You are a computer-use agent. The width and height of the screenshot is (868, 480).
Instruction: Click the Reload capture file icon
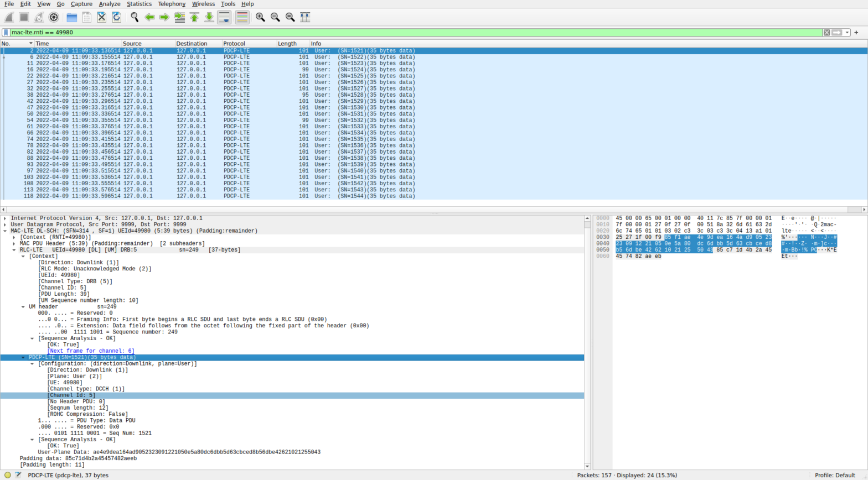pyautogui.click(x=116, y=18)
